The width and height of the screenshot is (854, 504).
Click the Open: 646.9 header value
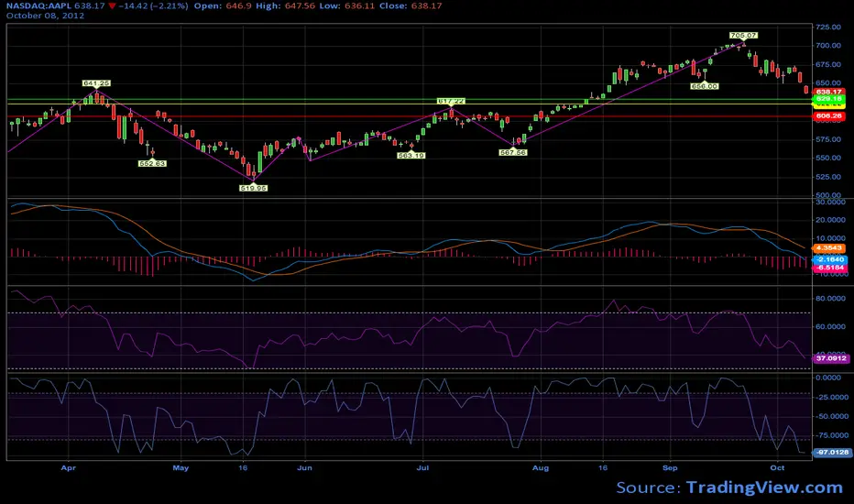(x=223, y=6)
